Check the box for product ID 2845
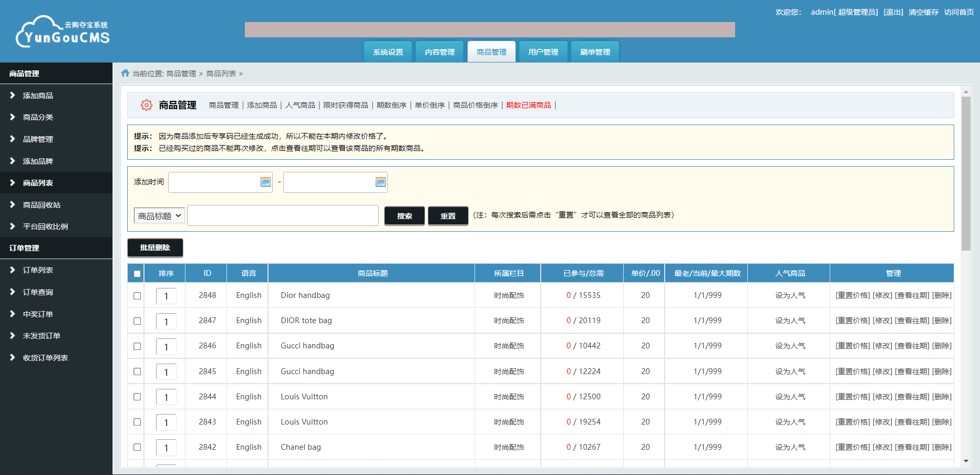Image resolution: width=980 pixels, height=475 pixels. (x=137, y=371)
